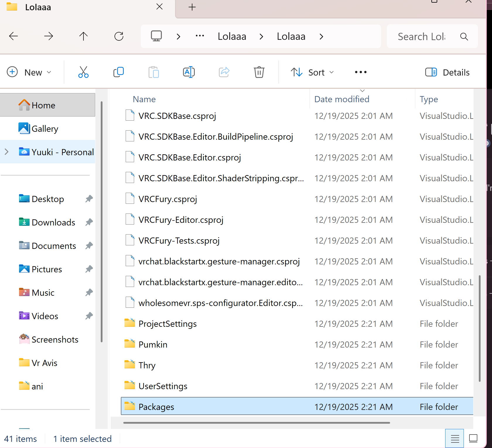This screenshot has height=448, width=492.
Task: Switch to large thumbnails view layout
Action: pyautogui.click(x=473, y=439)
